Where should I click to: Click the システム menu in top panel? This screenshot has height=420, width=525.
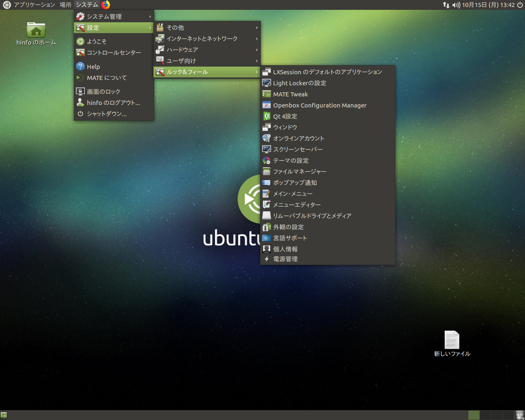pyautogui.click(x=87, y=5)
